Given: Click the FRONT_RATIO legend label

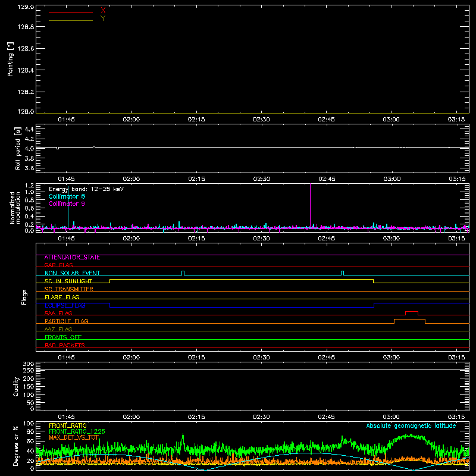Looking at the screenshot, I should coord(68,425).
